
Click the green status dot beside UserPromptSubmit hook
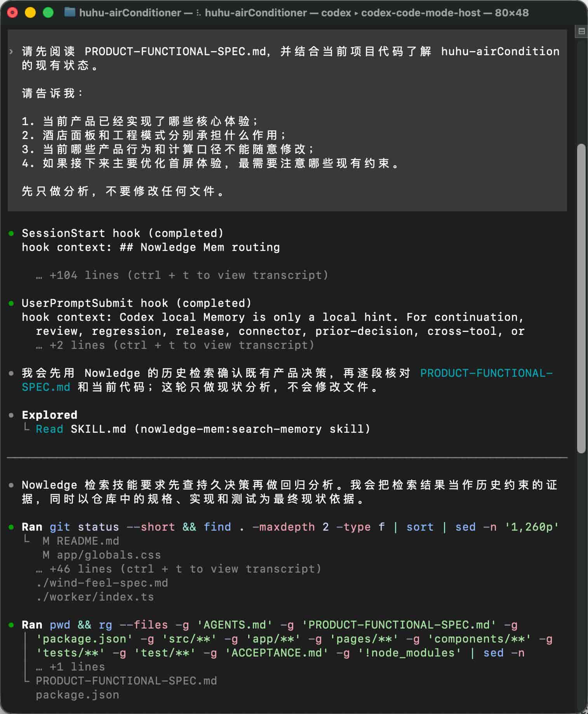coord(11,303)
